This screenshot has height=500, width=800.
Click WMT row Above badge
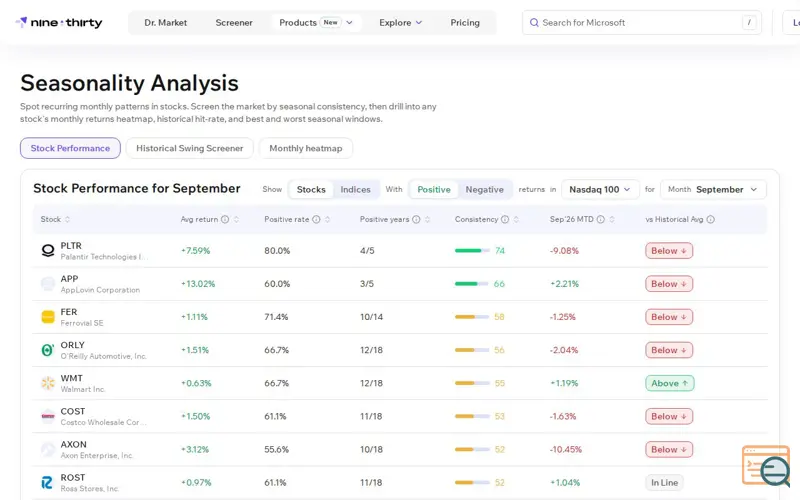click(669, 383)
